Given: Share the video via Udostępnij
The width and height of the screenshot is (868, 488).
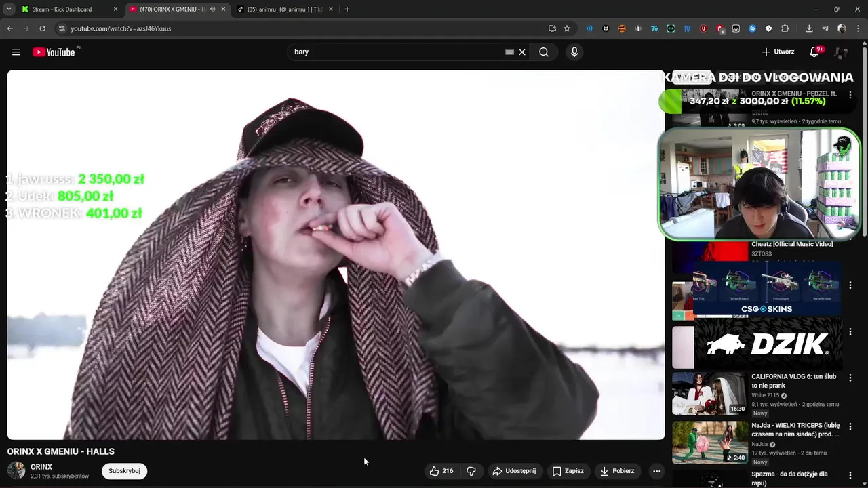Looking at the screenshot, I should coord(514,471).
